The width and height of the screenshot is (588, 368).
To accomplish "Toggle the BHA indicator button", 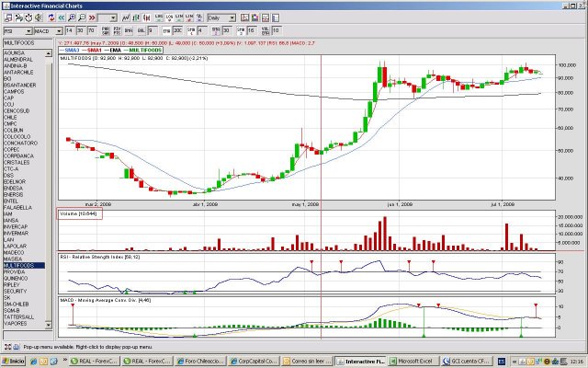I will pyautogui.click(x=129, y=30).
